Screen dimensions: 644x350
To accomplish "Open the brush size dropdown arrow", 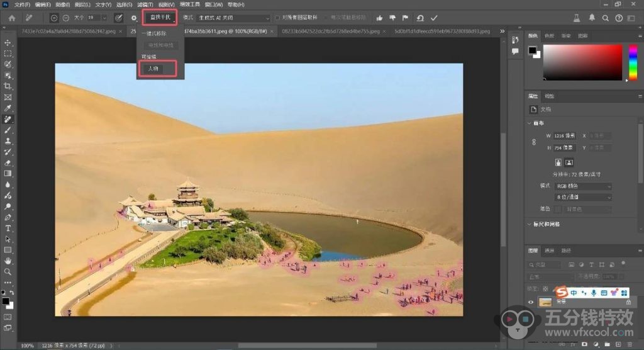I will point(104,18).
